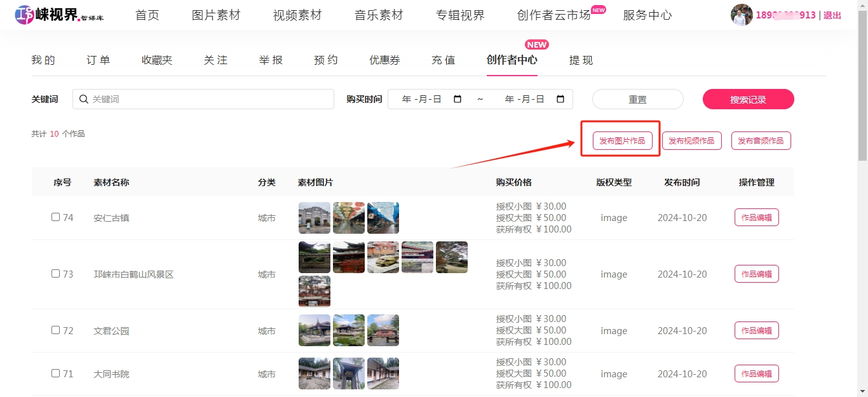Click the 重置 reset button
This screenshot has width=868, height=397.
tap(637, 99)
